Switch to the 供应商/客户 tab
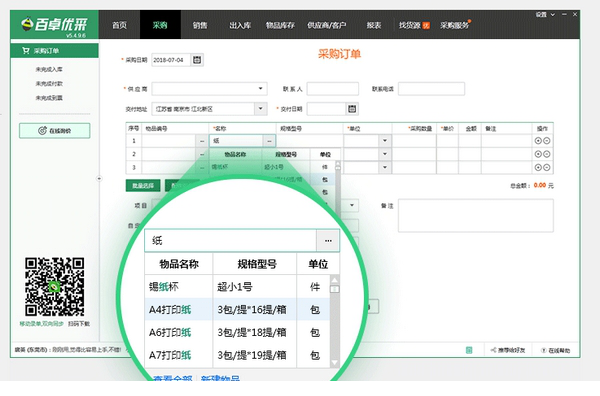The width and height of the screenshot is (600, 396). click(326, 25)
